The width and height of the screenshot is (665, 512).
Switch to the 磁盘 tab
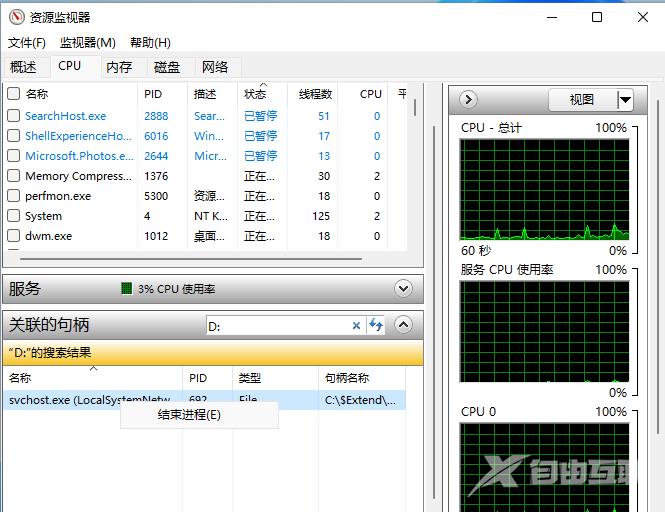(167, 67)
